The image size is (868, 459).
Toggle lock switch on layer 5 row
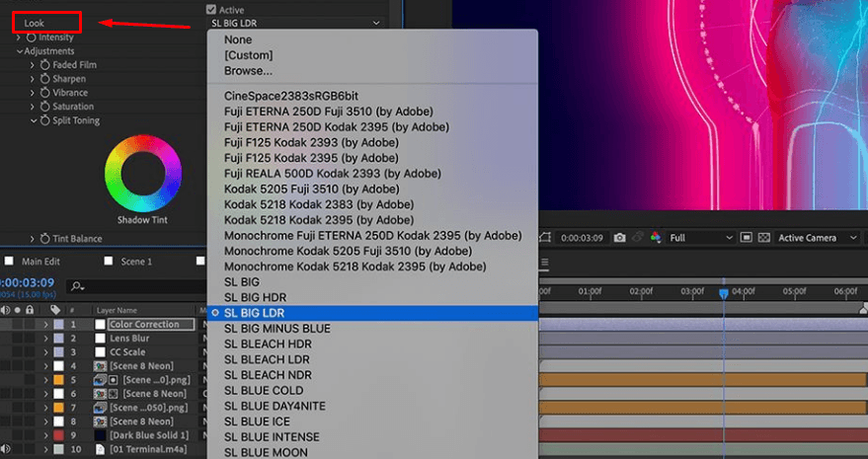click(30, 380)
